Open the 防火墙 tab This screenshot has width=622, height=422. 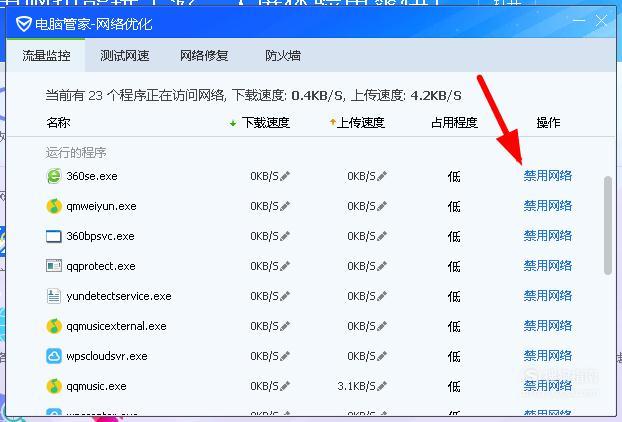point(283,56)
